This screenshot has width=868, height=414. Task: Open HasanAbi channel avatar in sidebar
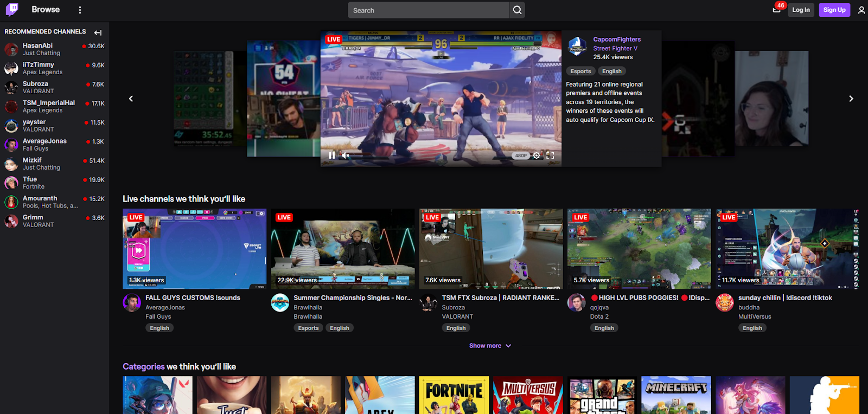[x=11, y=49]
